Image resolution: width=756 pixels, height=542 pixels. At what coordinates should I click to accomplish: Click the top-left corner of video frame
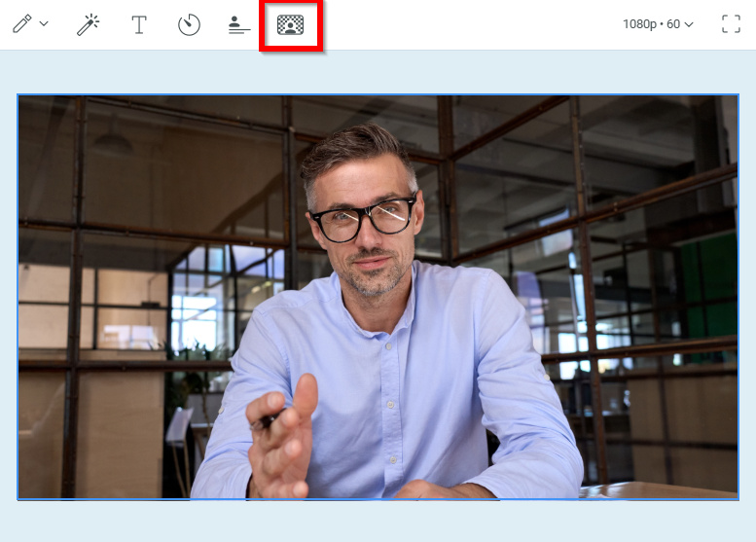pos(18,95)
